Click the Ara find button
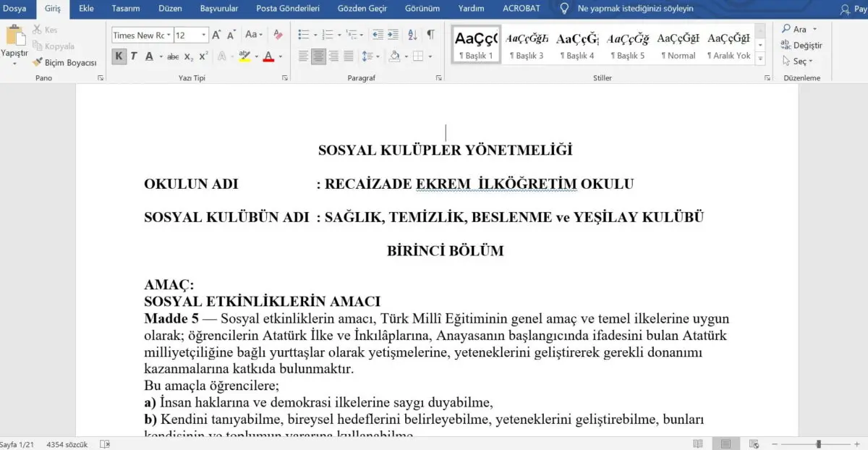Screen dimensions: 868x450 [794, 29]
